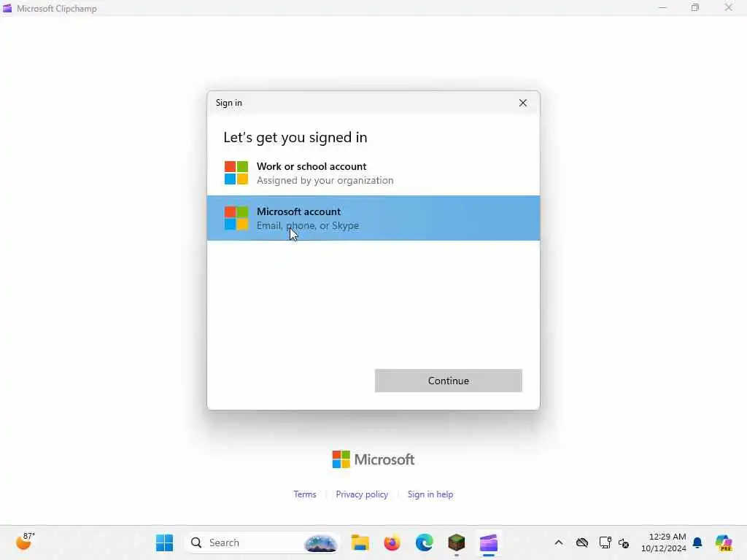Restore down the Clipchamp window
The height and width of the screenshot is (560, 747).
pos(695,8)
